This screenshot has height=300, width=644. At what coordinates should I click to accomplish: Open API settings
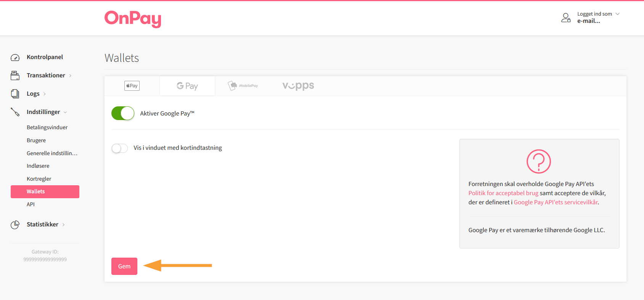point(31,204)
